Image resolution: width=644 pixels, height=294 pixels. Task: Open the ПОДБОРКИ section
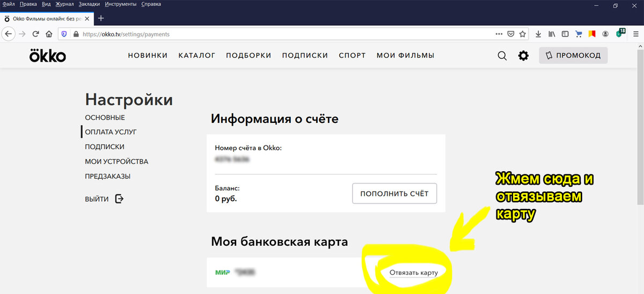point(248,55)
